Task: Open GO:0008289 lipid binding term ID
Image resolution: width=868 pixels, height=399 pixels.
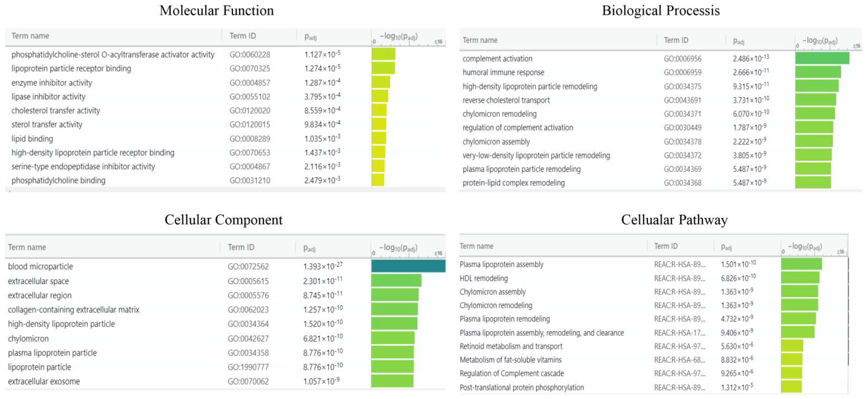Action: tap(250, 139)
